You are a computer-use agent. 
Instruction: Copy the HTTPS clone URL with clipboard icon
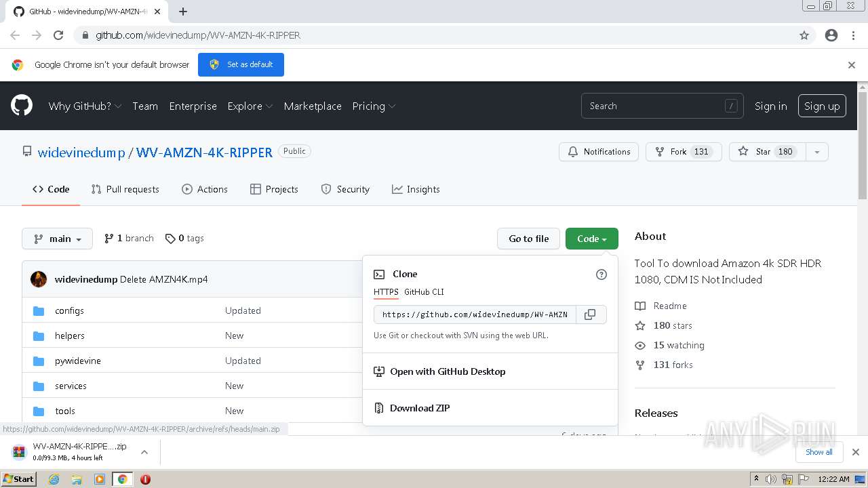coord(590,314)
